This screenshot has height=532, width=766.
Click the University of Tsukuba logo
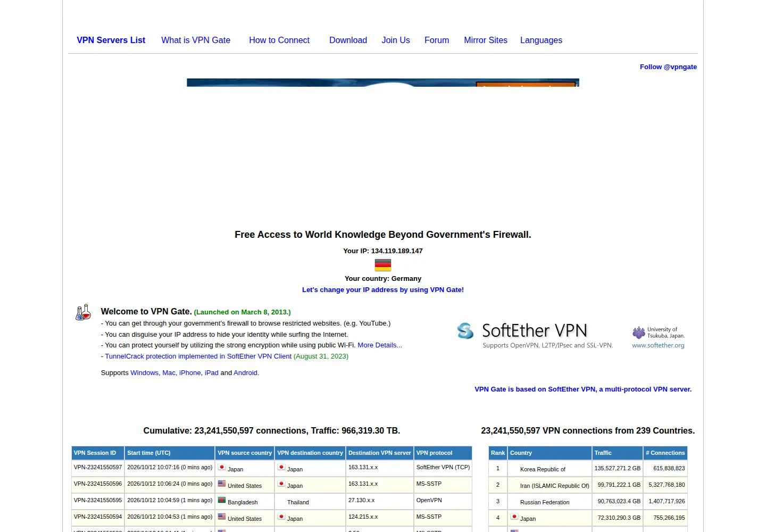[659, 332]
